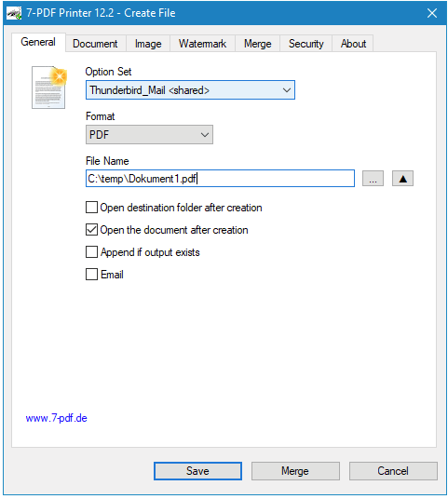
Task: Open the Document tab
Action: [x=95, y=44]
